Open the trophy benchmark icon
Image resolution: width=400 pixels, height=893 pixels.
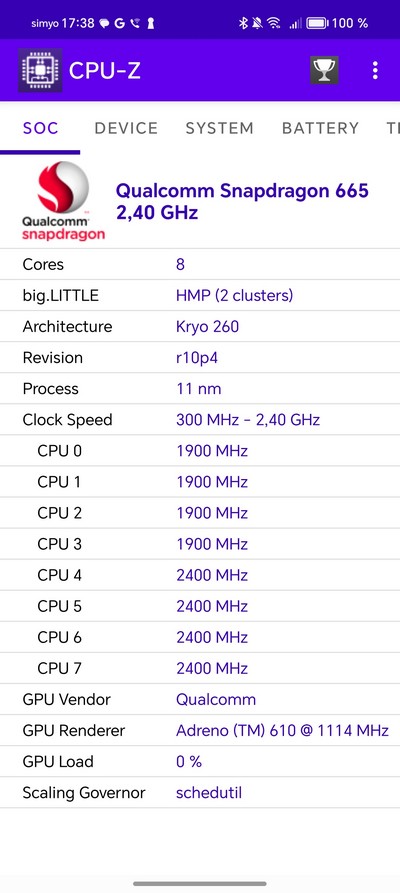coord(324,71)
